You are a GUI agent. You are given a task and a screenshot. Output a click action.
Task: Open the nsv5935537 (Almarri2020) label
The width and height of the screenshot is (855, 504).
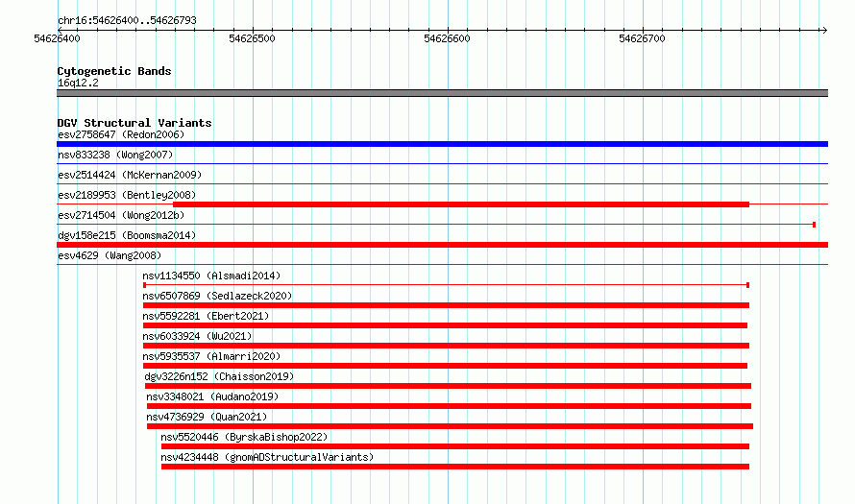[211, 356]
